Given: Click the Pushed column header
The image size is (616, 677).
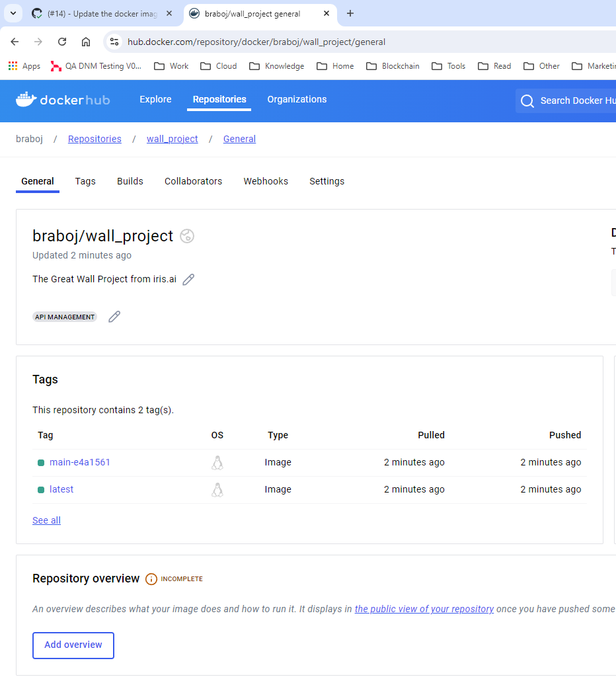Looking at the screenshot, I should click(564, 435).
